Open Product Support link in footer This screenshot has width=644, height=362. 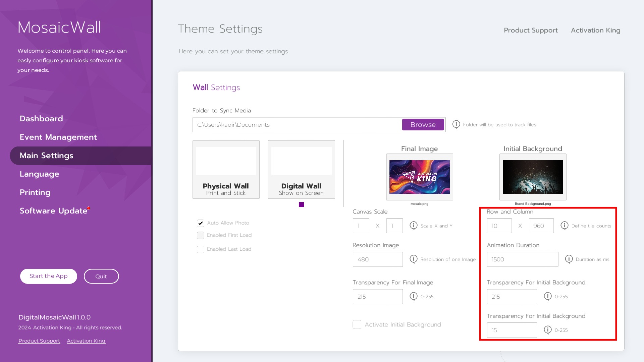click(39, 341)
